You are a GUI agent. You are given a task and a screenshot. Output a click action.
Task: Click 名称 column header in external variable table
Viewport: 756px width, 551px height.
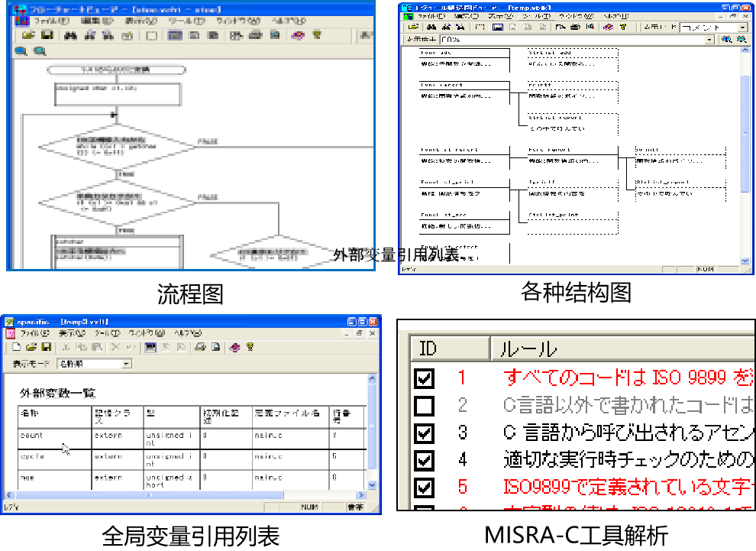tap(54, 416)
